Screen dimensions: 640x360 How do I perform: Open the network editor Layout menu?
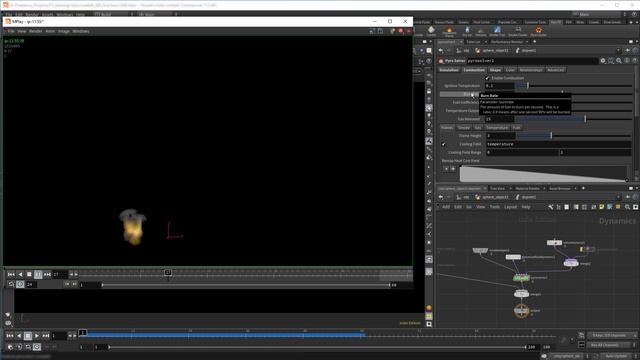pos(510,207)
